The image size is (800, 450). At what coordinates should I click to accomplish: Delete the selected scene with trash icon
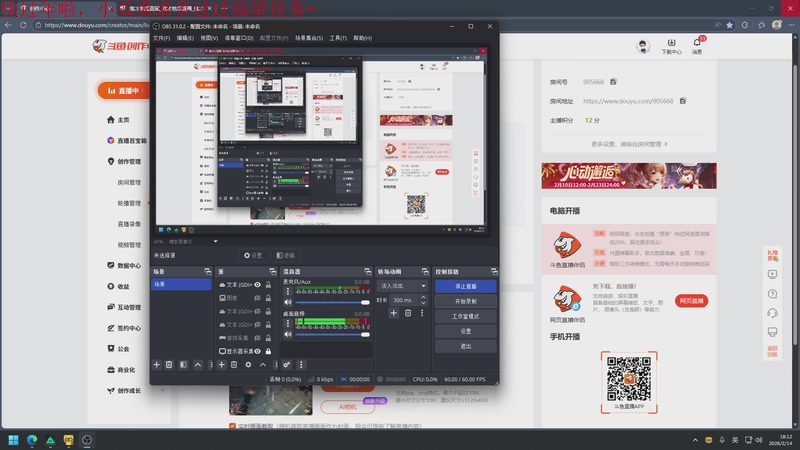coord(169,365)
